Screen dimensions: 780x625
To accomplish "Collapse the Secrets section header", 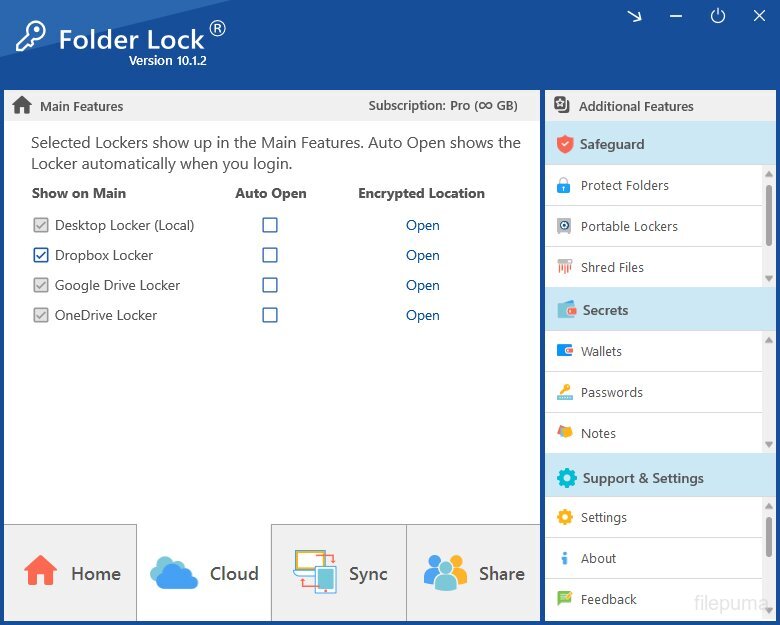I will click(x=660, y=310).
